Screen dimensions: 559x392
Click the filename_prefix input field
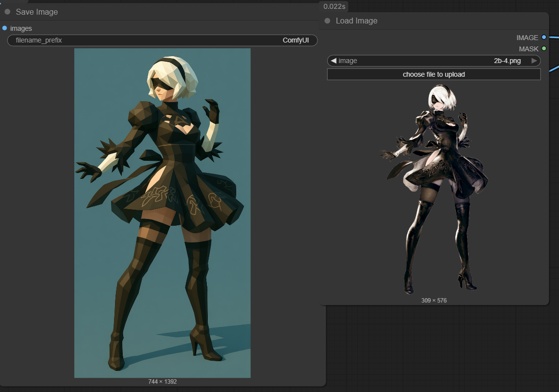[x=162, y=41]
